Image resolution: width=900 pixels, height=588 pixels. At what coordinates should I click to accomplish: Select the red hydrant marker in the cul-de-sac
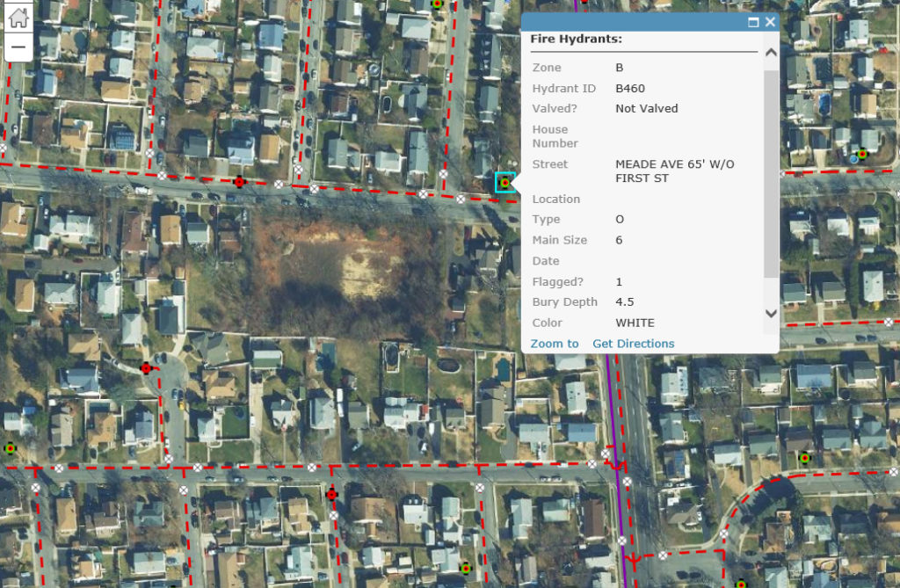point(147,368)
